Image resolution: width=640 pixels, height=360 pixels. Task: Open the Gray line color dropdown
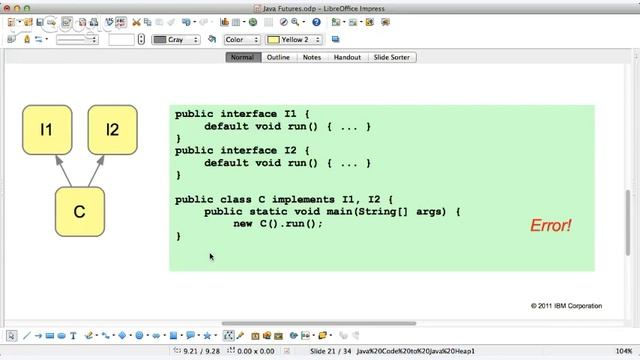point(176,40)
